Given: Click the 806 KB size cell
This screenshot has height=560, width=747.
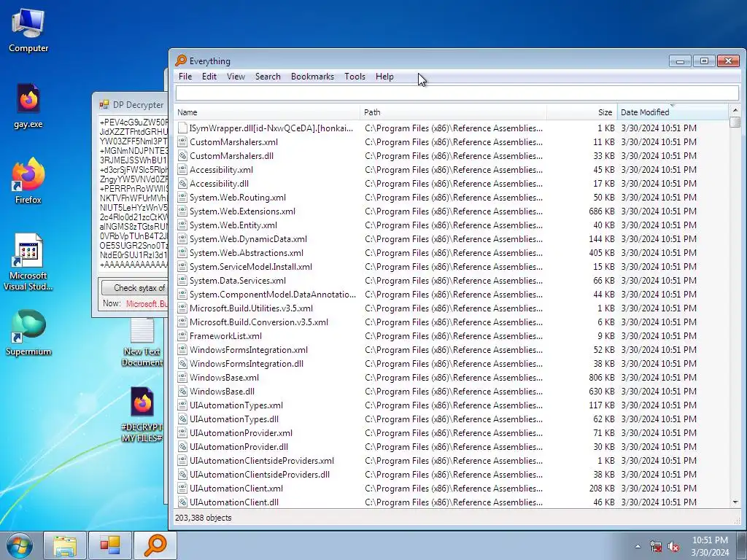Looking at the screenshot, I should [601, 378].
